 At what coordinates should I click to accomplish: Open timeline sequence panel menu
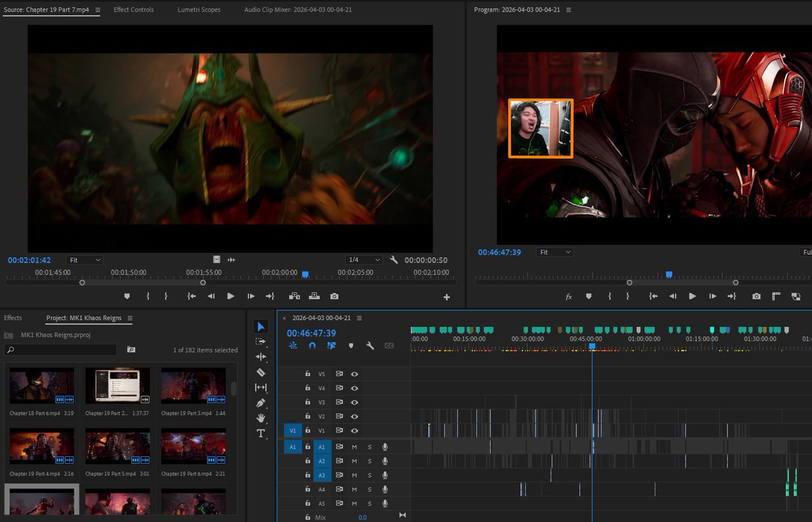[x=359, y=318]
